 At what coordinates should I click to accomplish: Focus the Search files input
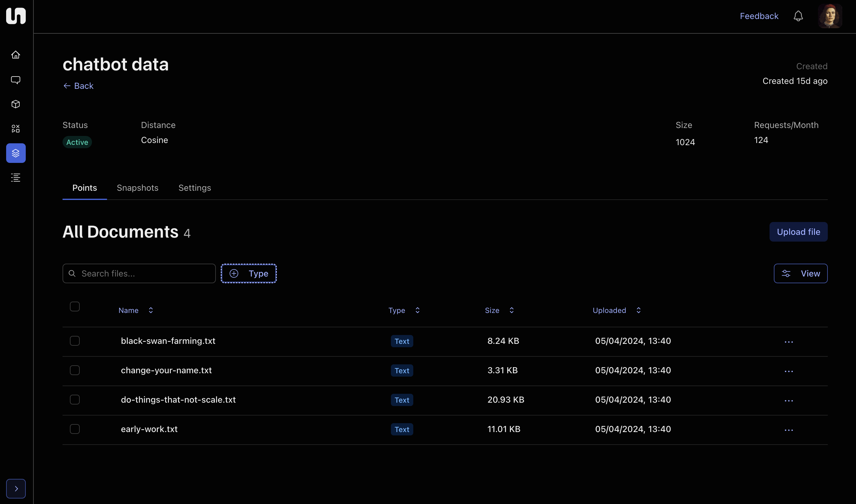[x=144, y=273]
